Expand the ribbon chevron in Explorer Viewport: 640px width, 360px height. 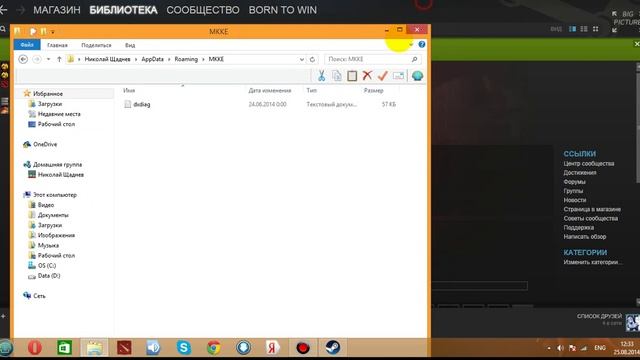coord(411,44)
